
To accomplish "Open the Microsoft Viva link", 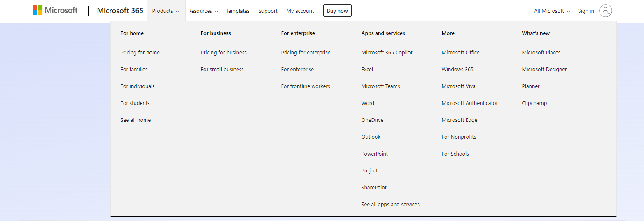I will [x=459, y=86].
